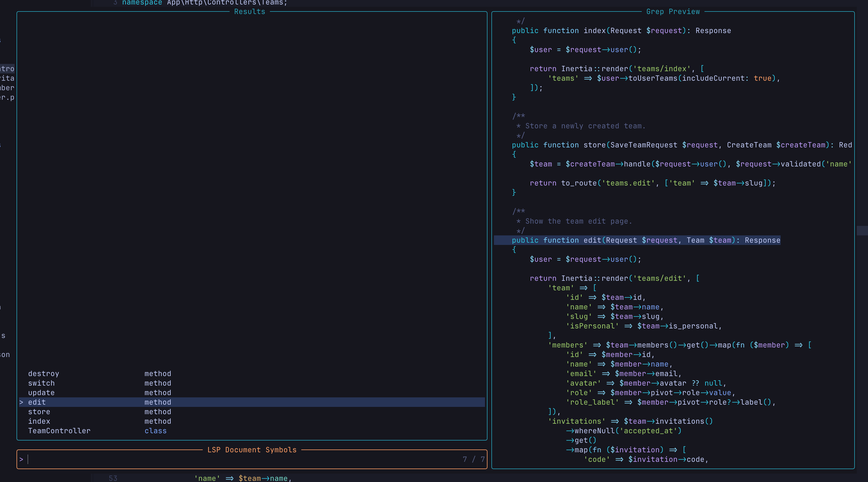868x482 pixels.
Task: Click the "Results" panel title
Action: (x=250, y=11)
